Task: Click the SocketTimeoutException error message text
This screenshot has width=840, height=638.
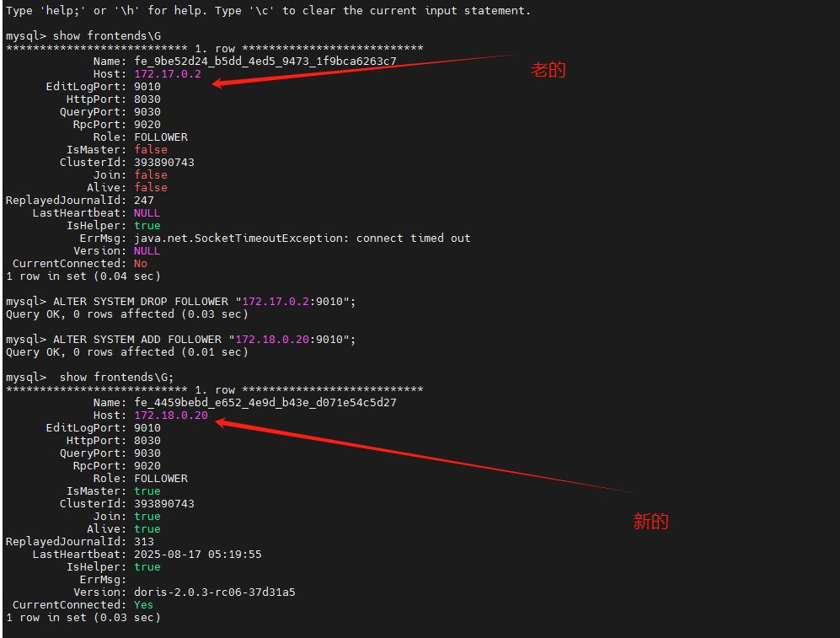Action: click(302, 239)
